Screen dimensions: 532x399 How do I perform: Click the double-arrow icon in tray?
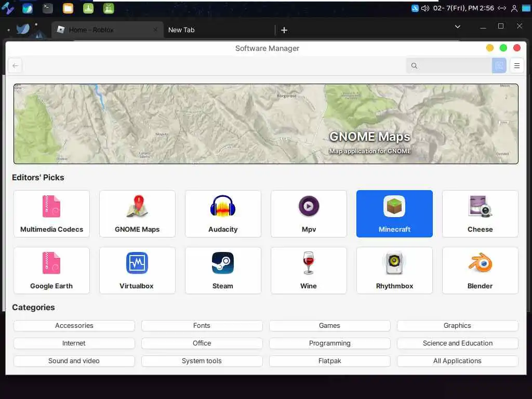point(502,8)
